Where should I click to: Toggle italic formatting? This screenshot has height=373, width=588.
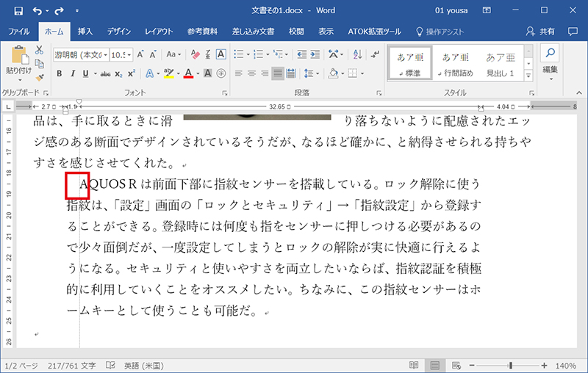click(73, 73)
